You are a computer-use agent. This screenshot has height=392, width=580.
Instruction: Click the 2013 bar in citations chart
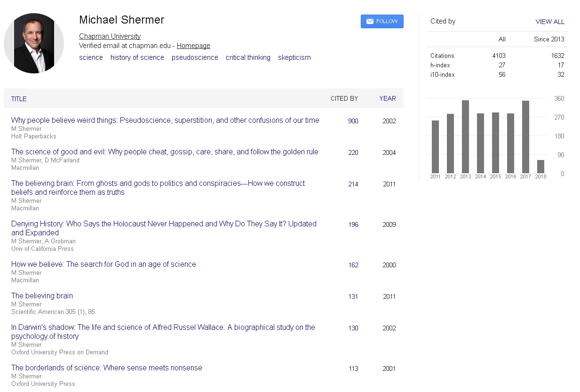coord(465,136)
